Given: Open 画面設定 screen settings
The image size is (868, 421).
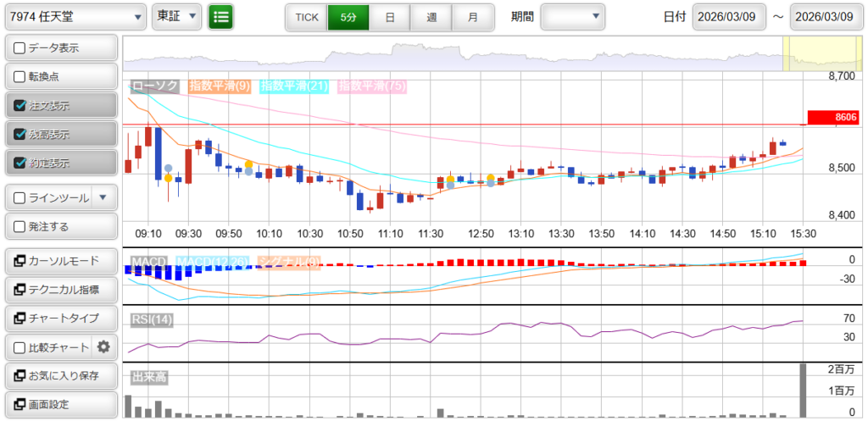Looking at the screenshot, I should [x=59, y=404].
